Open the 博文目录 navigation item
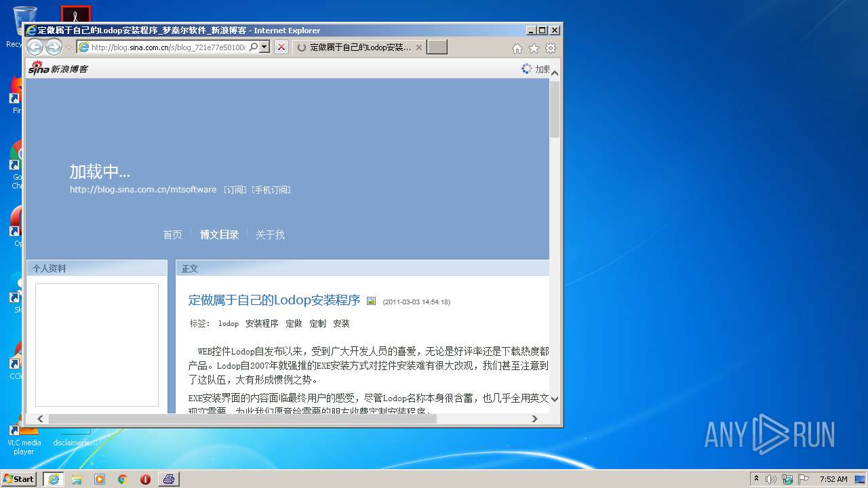This screenshot has width=868, height=488. coord(219,235)
